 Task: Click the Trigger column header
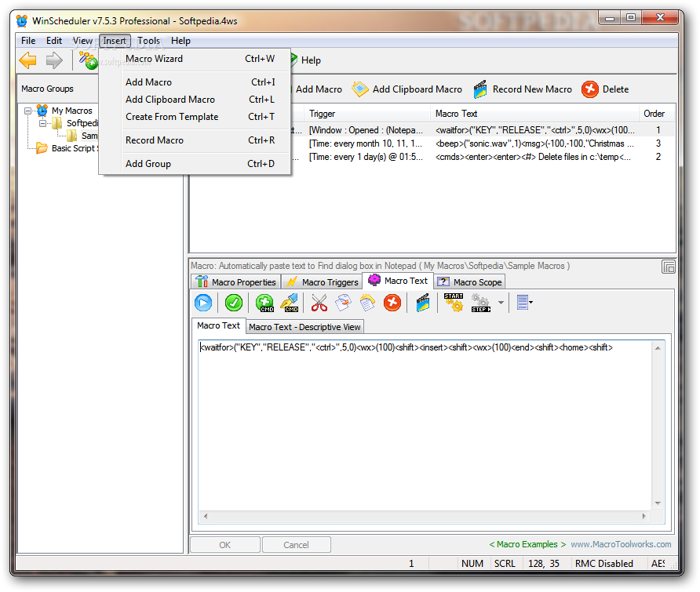click(367, 114)
